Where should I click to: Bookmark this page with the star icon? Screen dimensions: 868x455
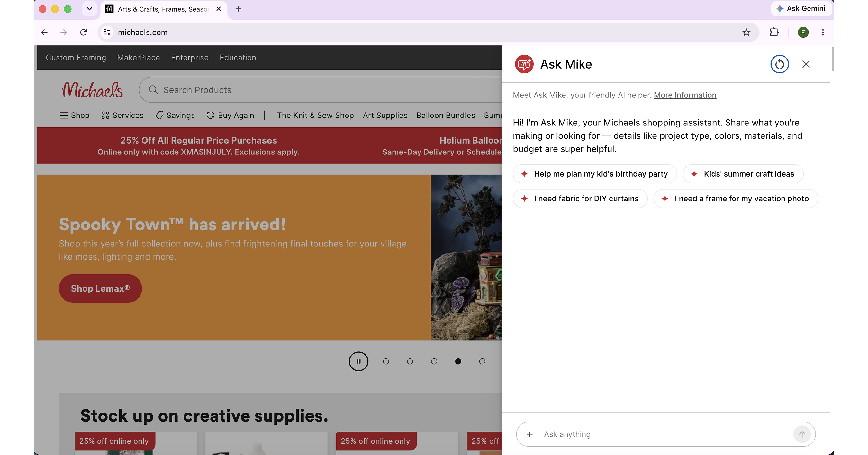[x=746, y=32]
